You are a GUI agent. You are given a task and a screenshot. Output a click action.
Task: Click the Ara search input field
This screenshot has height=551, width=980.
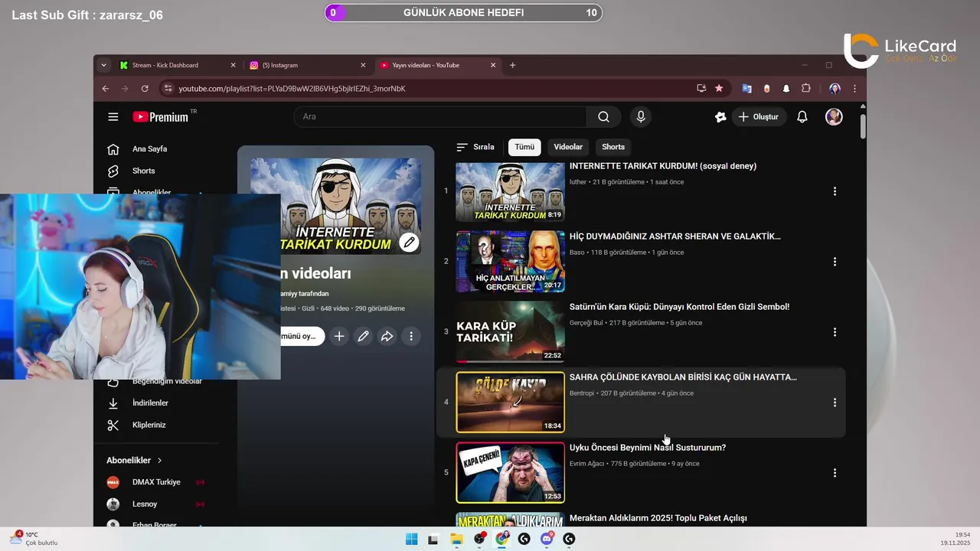(x=440, y=117)
